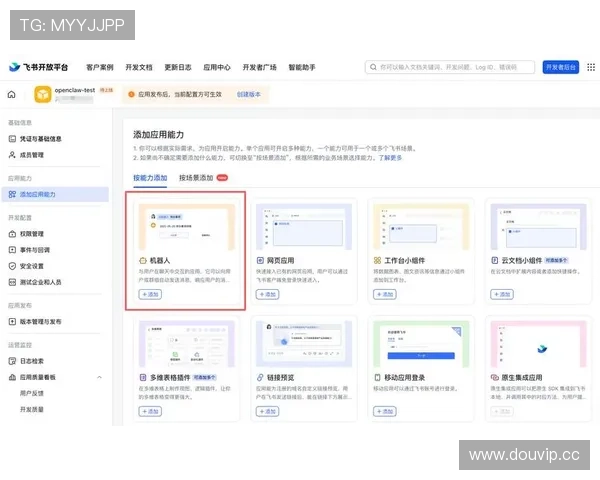Click the 机器人 robot icon
The height and width of the screenshot is (480, 600).
point(143,261)
